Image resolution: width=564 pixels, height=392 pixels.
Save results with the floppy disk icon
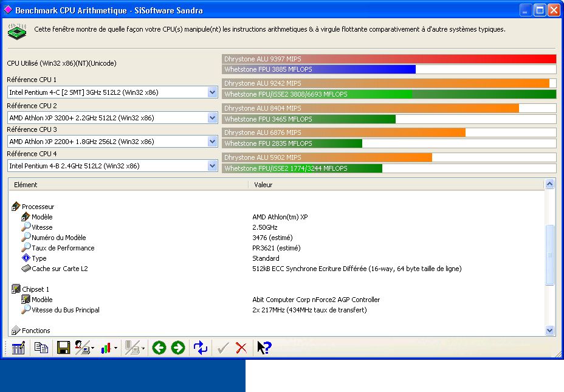pyautogui.click(x=63, y=348)
